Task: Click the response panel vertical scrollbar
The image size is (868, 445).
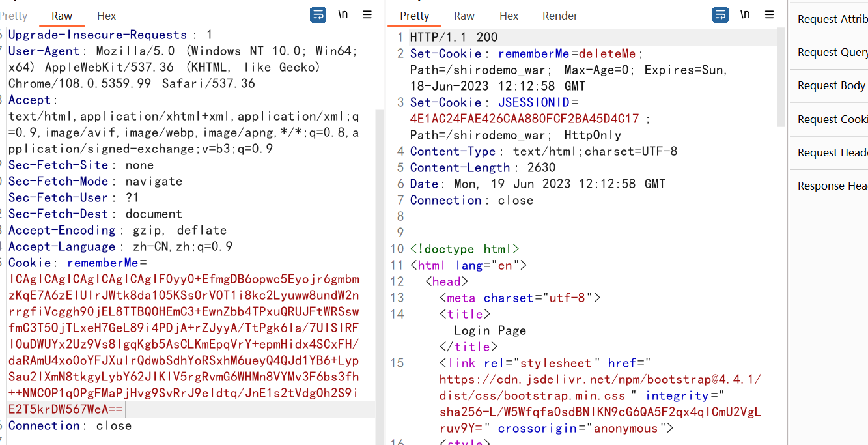Action: point(782,78)
